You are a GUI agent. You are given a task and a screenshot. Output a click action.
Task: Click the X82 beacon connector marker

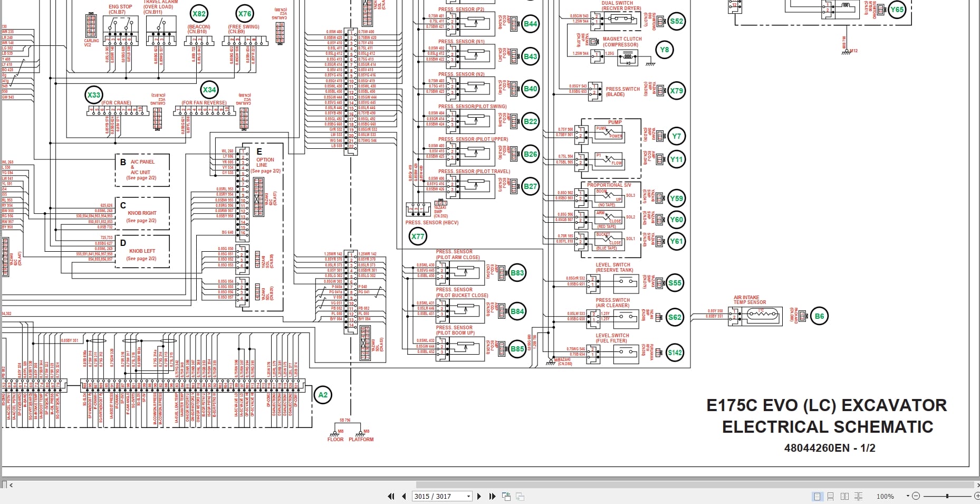pos(199,14)
